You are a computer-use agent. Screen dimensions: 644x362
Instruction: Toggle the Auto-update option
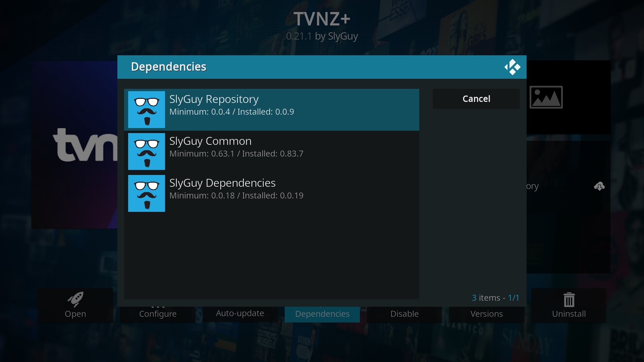point(240,313)
